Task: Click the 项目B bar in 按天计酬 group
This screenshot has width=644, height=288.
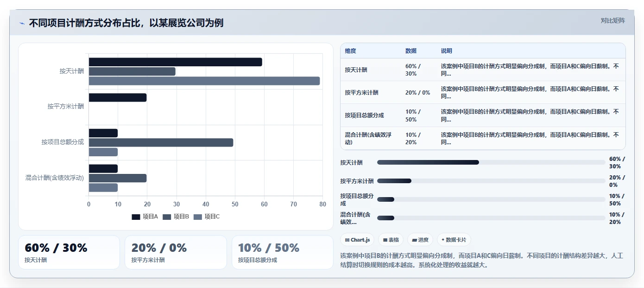Action: tap(132, 71)
